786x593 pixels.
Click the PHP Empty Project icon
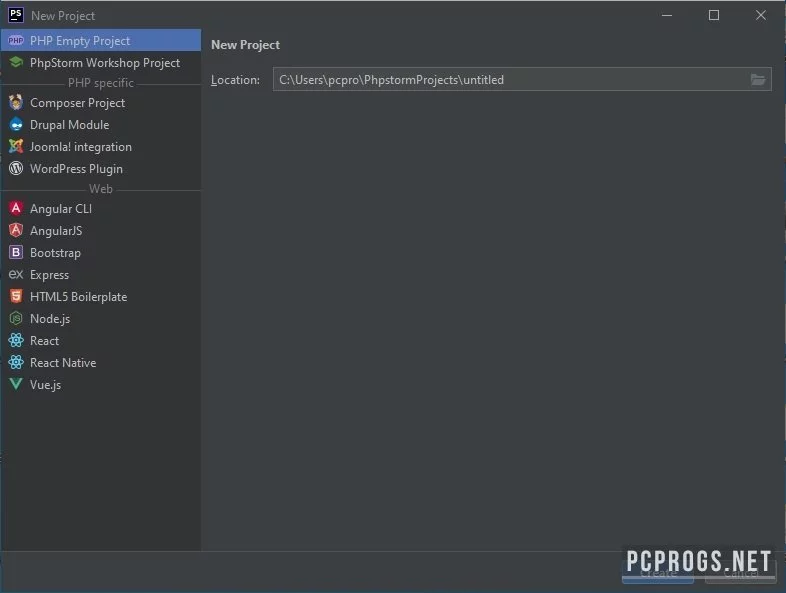point(16,41)
